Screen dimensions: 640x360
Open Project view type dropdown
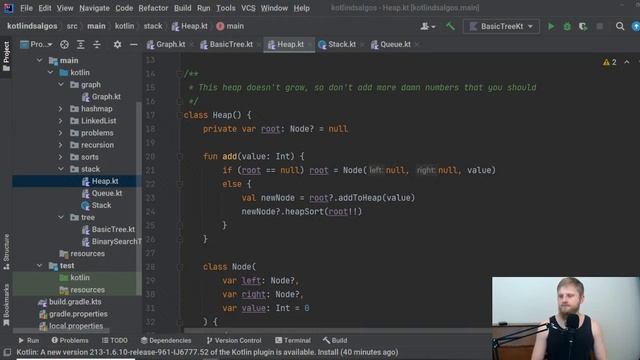[36, 44]
